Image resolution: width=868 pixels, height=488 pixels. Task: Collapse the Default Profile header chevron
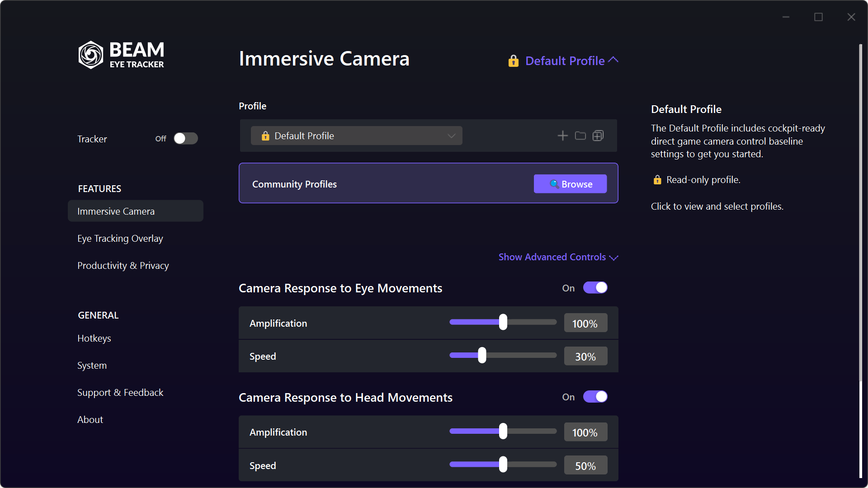[x=613, y=60]
